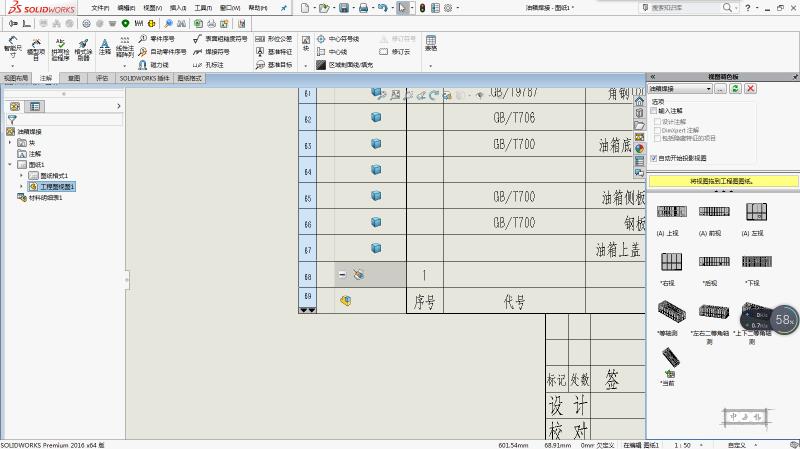This screenshot has height=449, width=800.
Task: Add a Center Mark (中心符号线)
Action: [x=338, y=39]
